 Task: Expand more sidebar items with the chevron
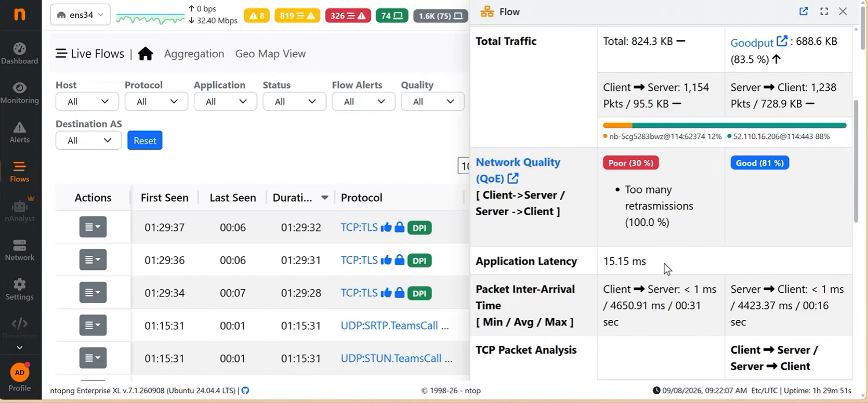[x=20, y=347]
